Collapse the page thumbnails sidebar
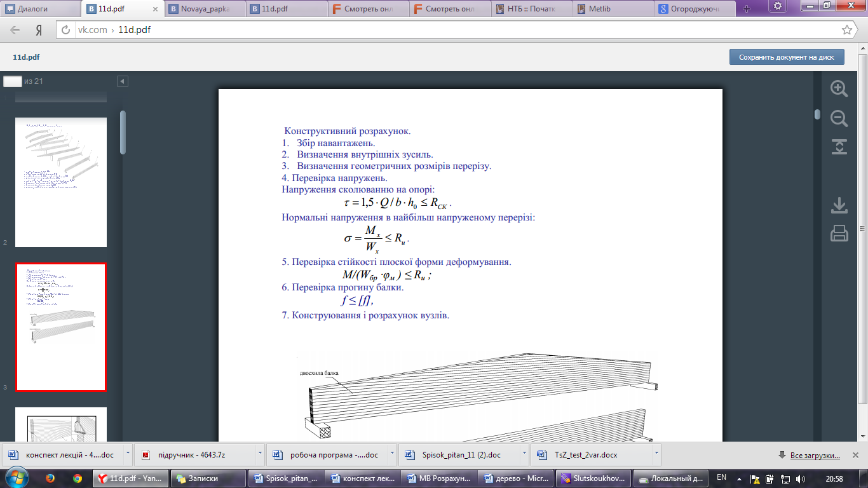This screenshot has height=488, width=868. click(x=123, y=81)
